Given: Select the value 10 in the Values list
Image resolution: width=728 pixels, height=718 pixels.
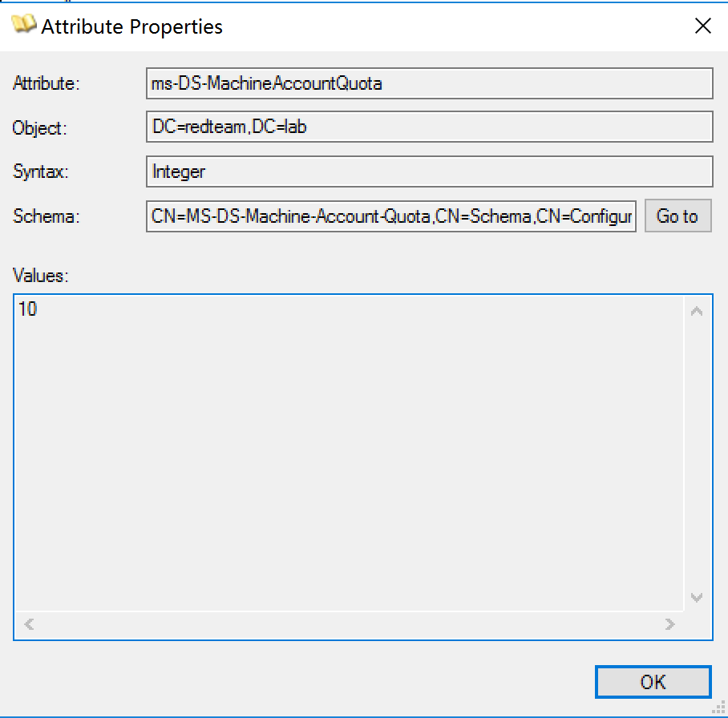Looking at the screenshot, I should (28, 309).
